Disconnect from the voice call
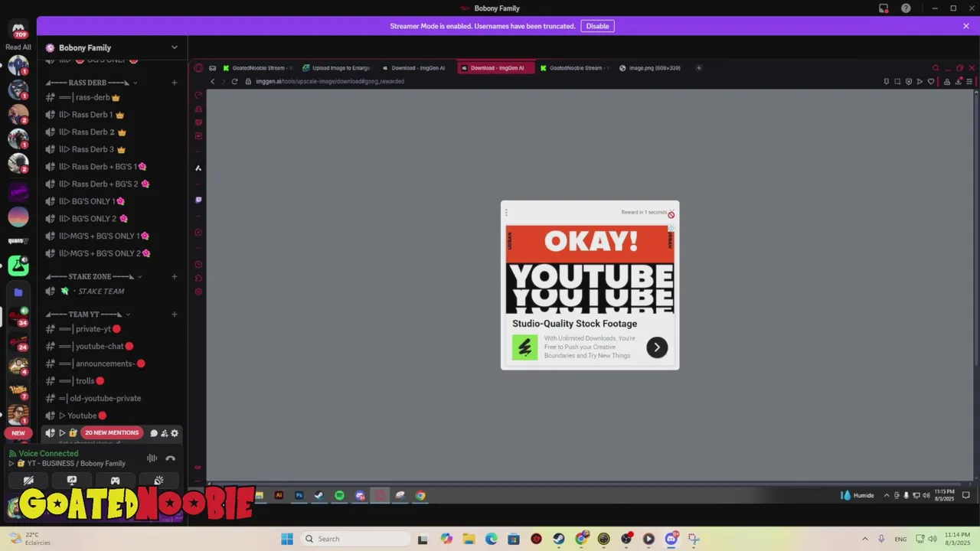 pyautogui.click(x=170, y=458)
